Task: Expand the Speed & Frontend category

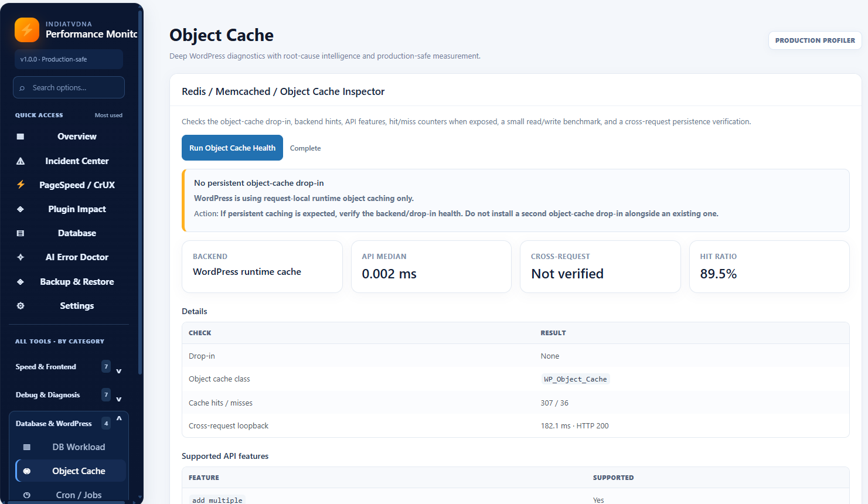Action: [69, 367]
